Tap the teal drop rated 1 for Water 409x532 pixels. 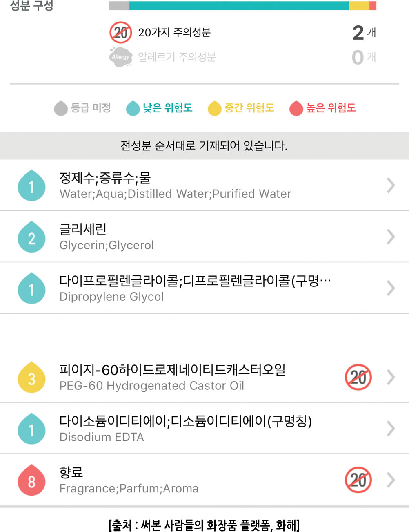[31, 186]
